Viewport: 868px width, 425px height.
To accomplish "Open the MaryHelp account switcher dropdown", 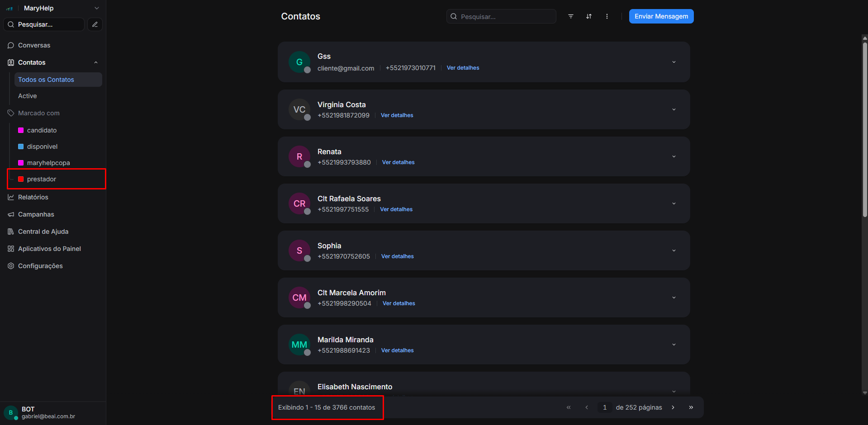I will point(96,8).
